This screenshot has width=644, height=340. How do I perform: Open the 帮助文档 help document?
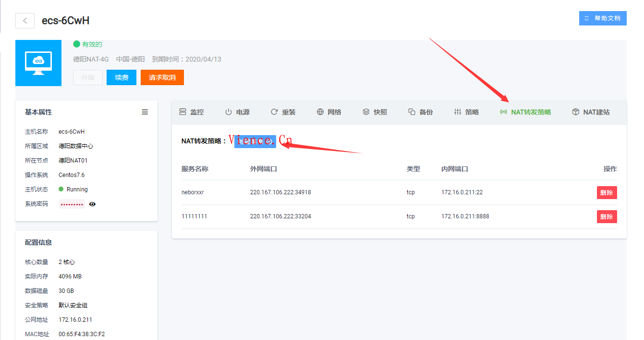coord(603,18)
